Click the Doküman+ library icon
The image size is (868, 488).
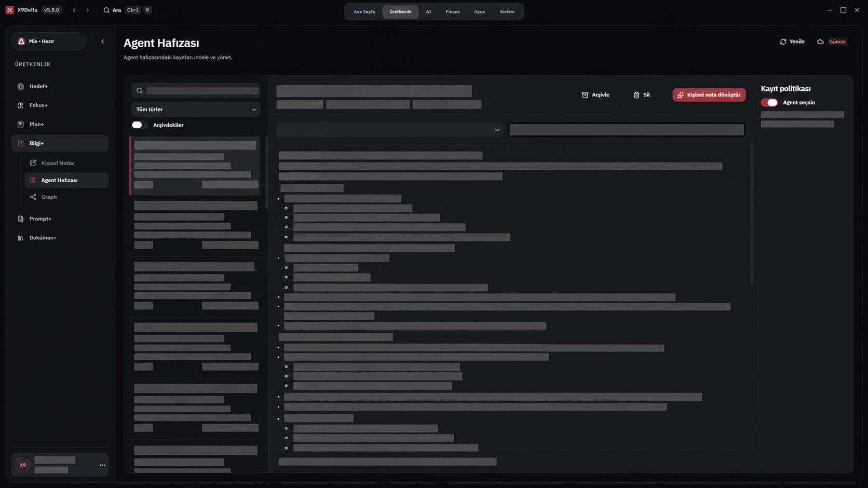click(x=21, y=238)
